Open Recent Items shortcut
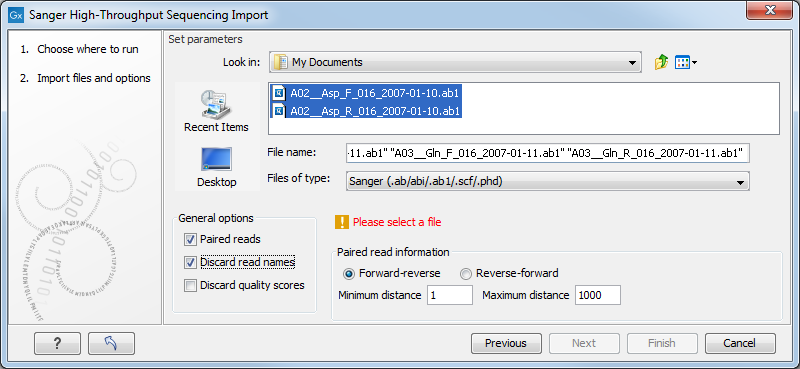 (216, 110)
